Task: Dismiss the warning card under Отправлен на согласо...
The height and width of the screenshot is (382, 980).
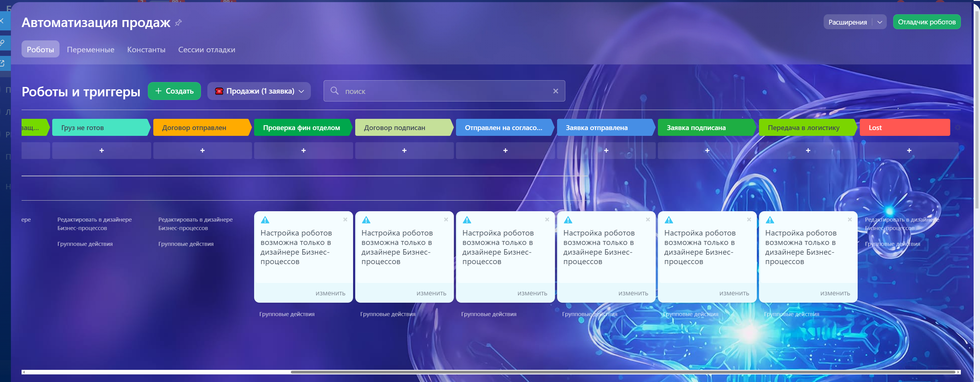Action: tap(547, 220)
